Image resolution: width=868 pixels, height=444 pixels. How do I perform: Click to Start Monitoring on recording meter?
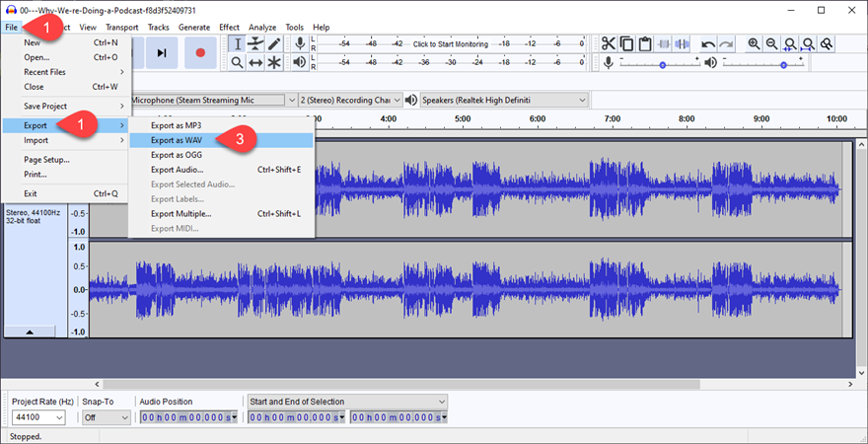[x=450, y=44]
